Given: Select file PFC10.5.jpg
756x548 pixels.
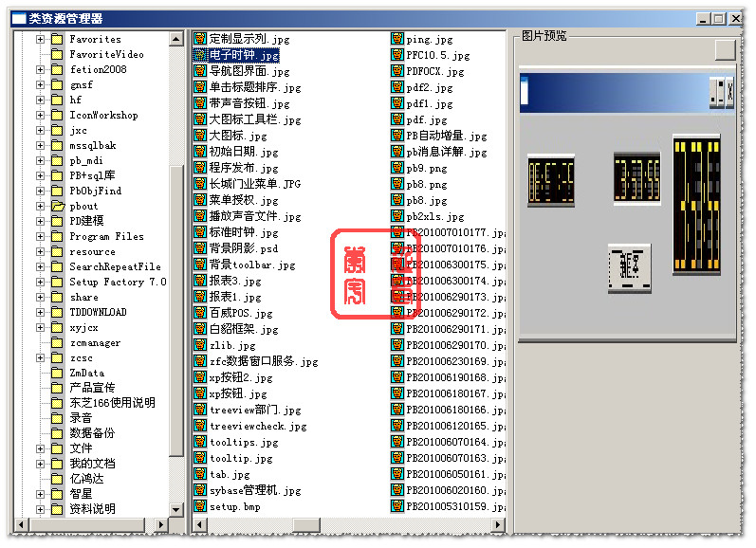Looking at the screenshot, I should click(438, 55).
